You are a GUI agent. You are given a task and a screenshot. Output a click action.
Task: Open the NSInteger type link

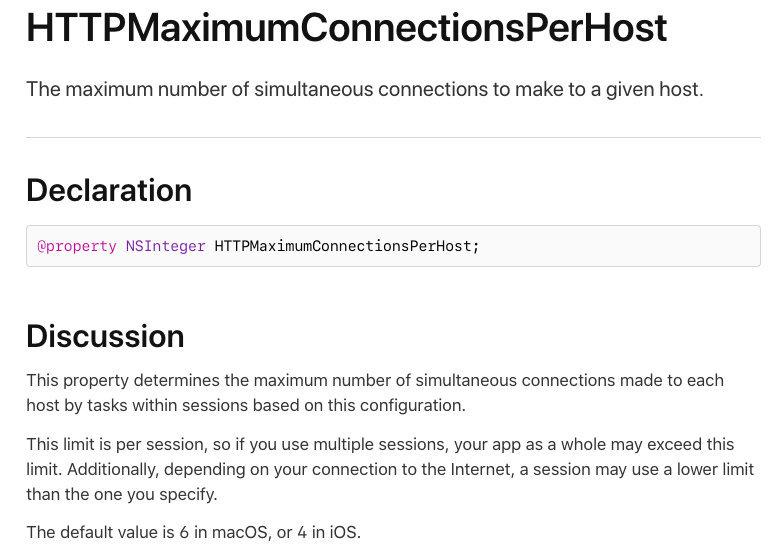[x=166, y=246]
